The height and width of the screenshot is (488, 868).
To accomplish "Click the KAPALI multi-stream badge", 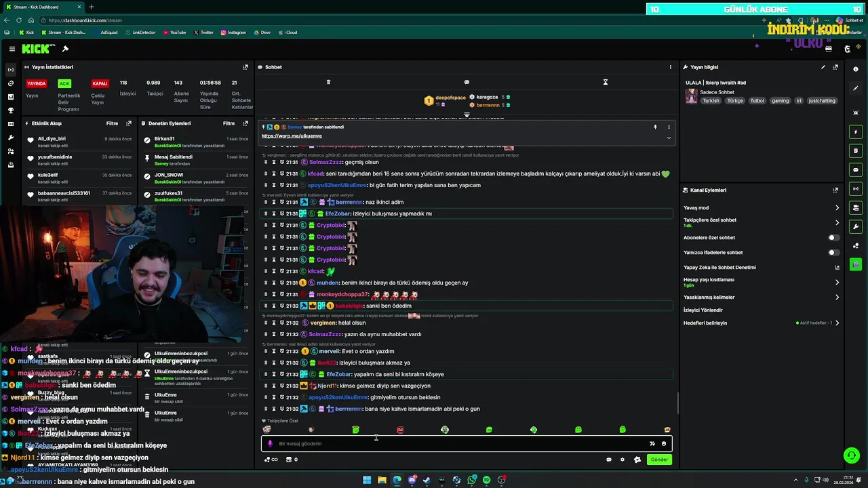I will pyautogui.click(x=100, y=83).
